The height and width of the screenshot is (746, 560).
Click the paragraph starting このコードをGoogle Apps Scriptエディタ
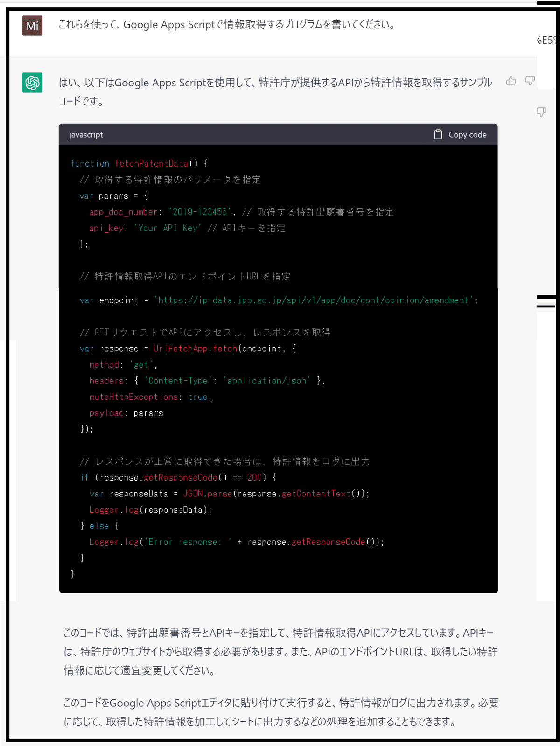click(281, 712)
